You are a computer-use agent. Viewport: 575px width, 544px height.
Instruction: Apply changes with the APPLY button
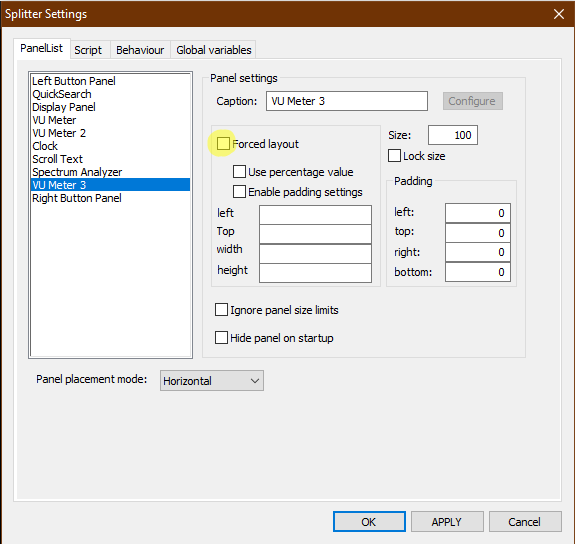(447, 522)
